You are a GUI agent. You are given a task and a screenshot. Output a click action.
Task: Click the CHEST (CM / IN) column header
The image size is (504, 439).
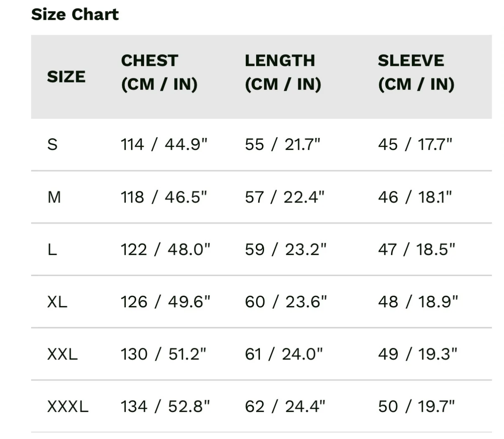point(159,72)
